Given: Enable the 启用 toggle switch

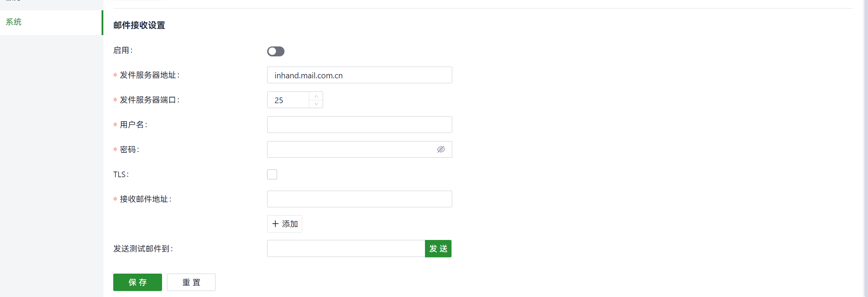Looking at the screenshot, I should tap(276, 51).
